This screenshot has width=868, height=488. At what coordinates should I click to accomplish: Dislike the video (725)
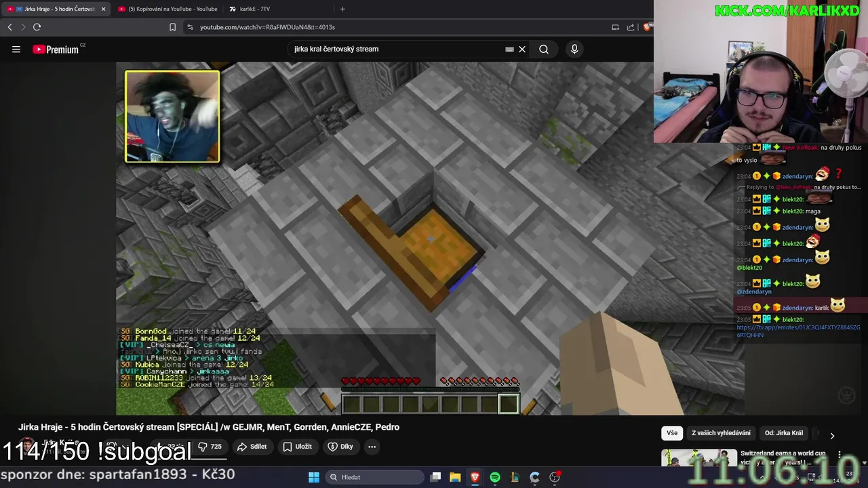[x=210, y=447]
